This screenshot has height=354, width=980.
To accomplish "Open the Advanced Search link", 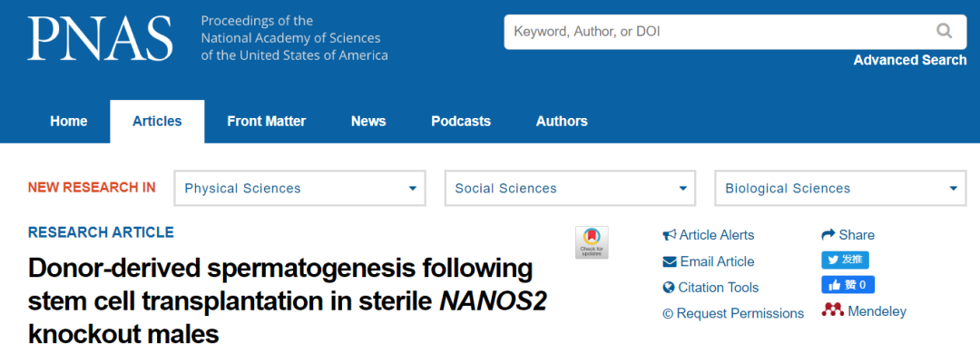I will pyautogui.click(x=910, y=60).
